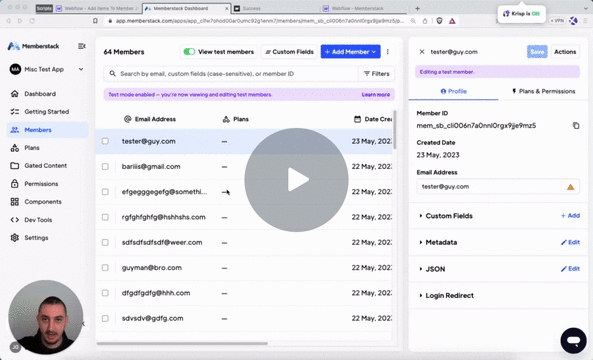
Task: Open the three-dot members options menu
Action: tap(388, 52)
